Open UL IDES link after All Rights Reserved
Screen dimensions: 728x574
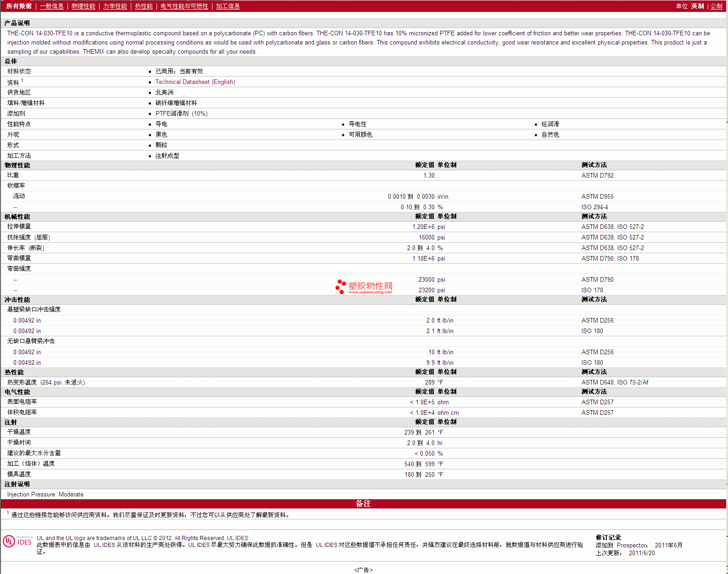[237, 538]
